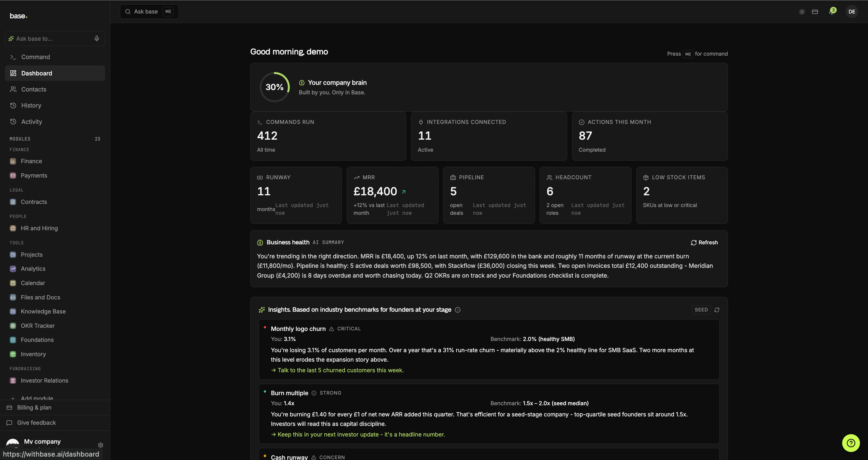Toggle light theme with the sun icon
Image resolution: width=868 pixels, height=460 pixels.
802,12
